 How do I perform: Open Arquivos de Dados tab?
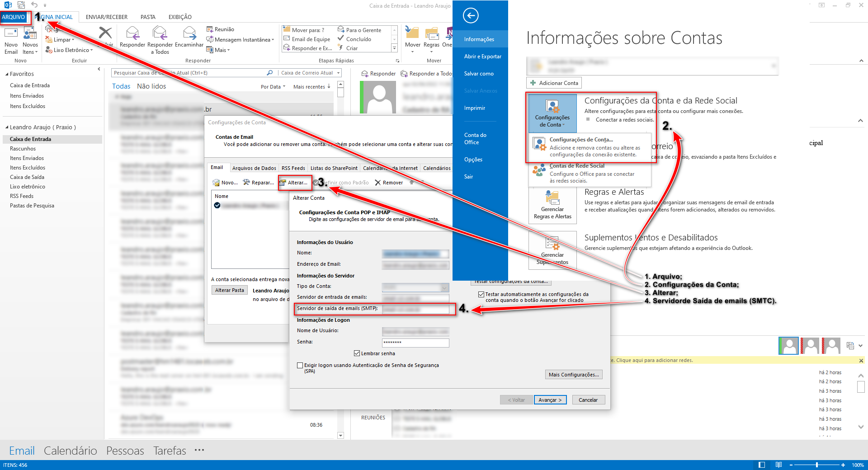(254, 168)
